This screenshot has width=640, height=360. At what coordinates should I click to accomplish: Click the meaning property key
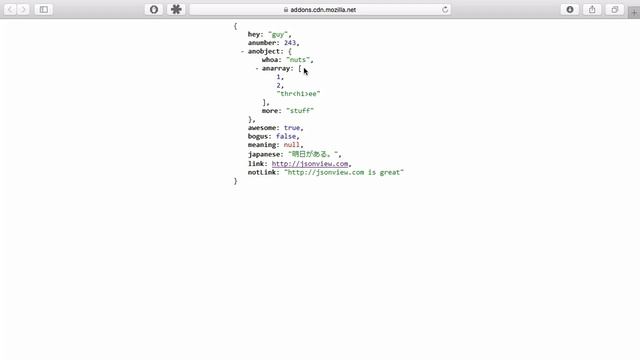(x=262, y=145)
